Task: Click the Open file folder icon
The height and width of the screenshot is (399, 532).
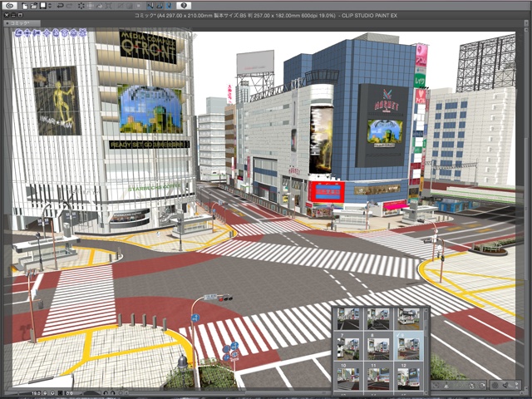Action: pyautogui.click(x=34, y=6)
